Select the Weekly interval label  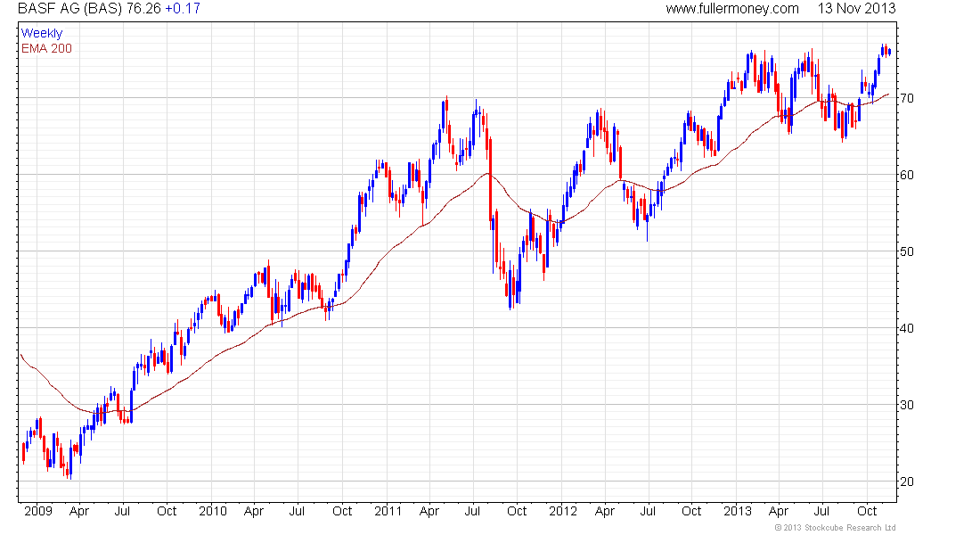pyautogui.click(x=42, y=33)
